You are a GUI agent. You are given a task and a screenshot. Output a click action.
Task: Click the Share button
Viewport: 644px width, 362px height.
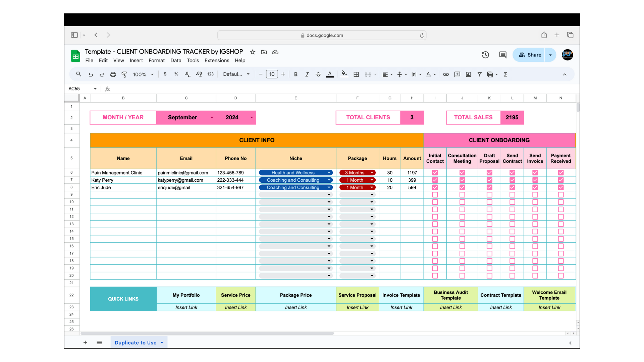point(530,55)
